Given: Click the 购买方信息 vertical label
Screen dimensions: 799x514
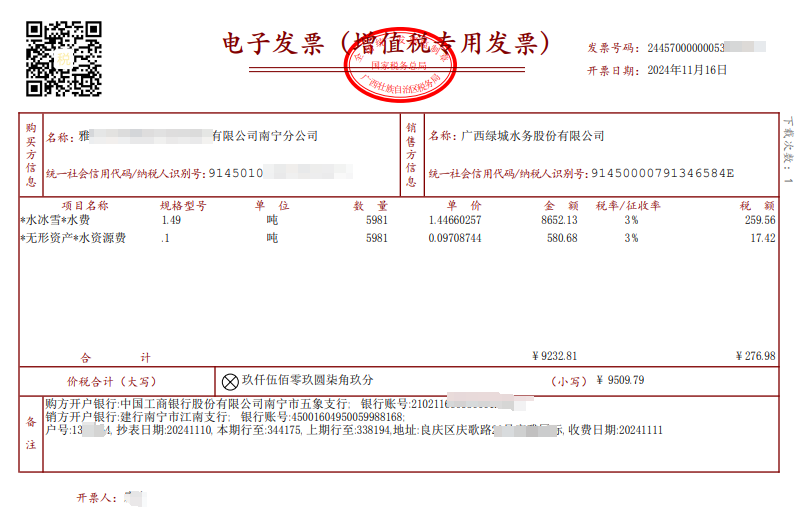Looking at the screenshot, I should coord(31,154).
